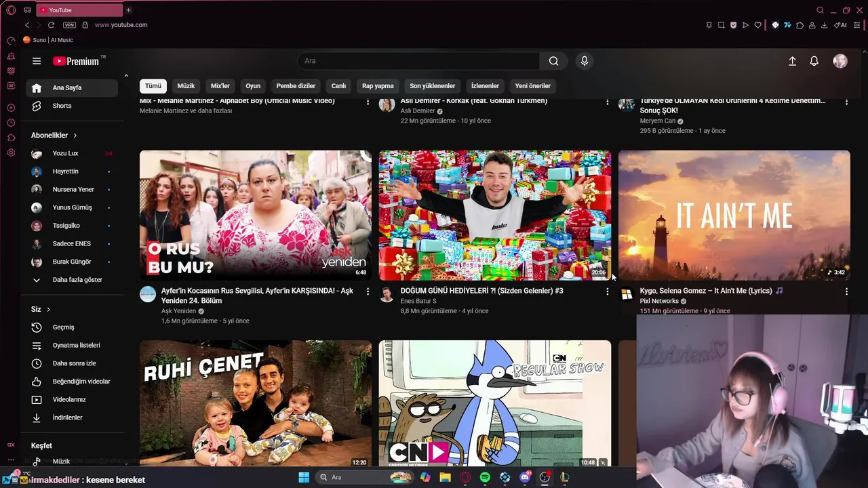Open Discord from the taskbar
Image resolution: width=868 pixels, height=488 pixels.
click(525, 477)
